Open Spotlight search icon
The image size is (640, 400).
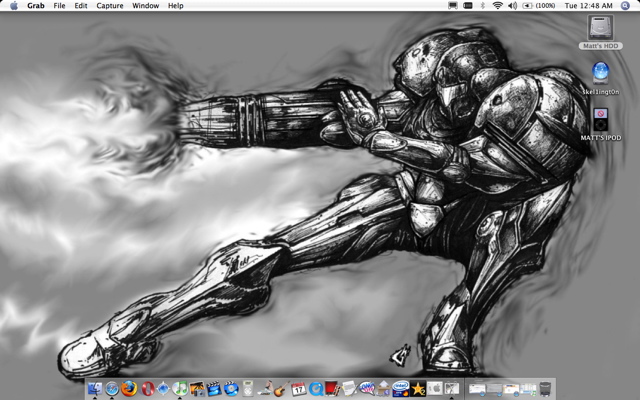625,6
